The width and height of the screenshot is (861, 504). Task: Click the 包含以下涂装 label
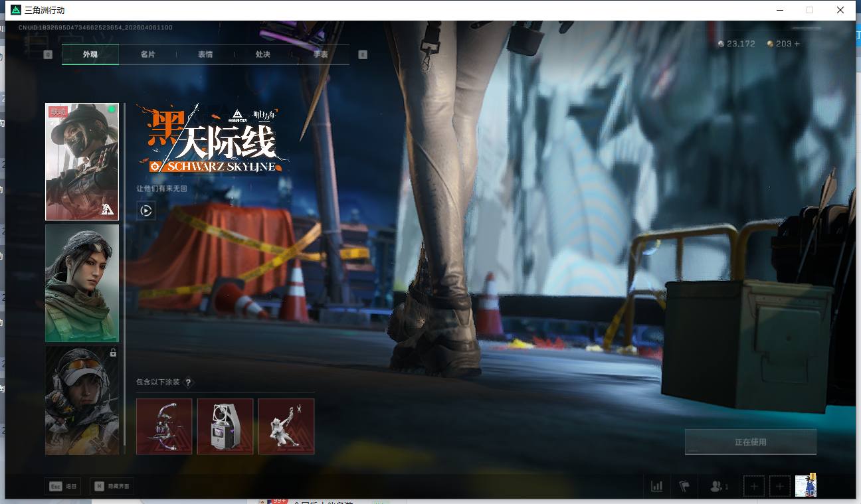point(158,382)
